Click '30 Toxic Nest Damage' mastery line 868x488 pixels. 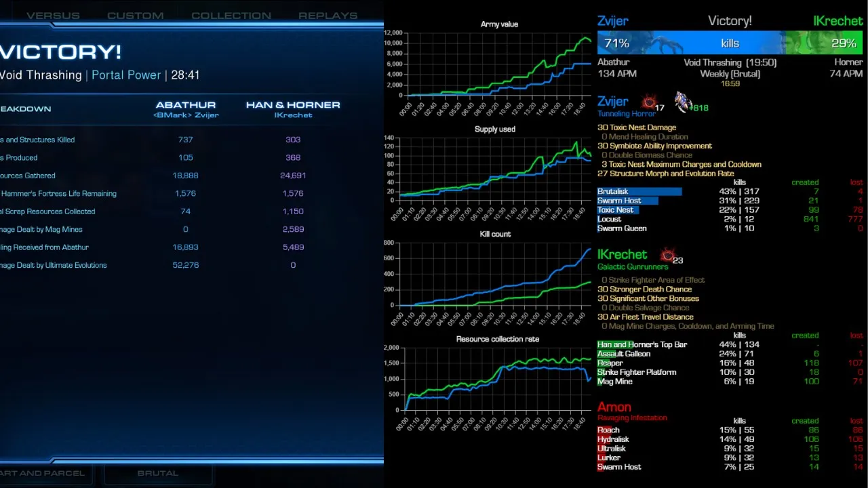click(x=637, y=127)
